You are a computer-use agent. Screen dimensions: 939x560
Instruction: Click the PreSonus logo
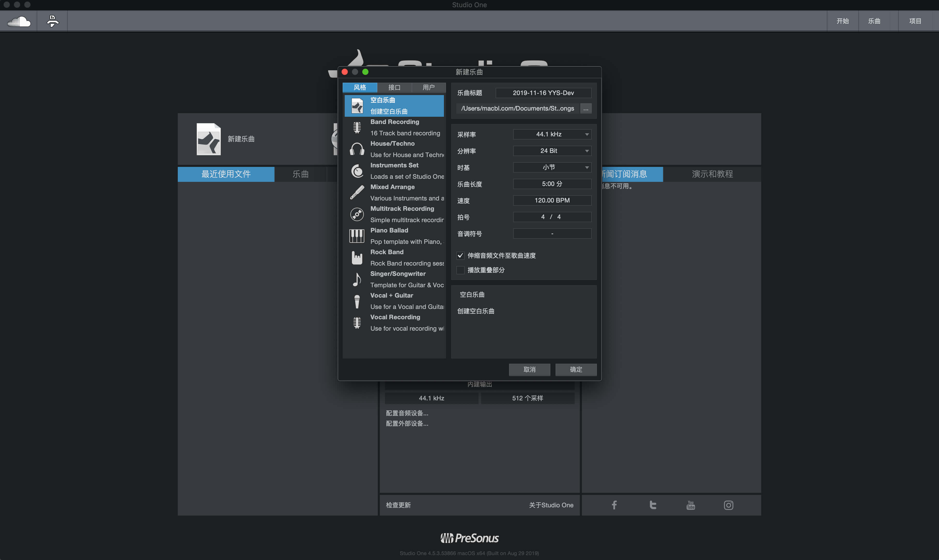pyautogui.click(x=469, y=538)
